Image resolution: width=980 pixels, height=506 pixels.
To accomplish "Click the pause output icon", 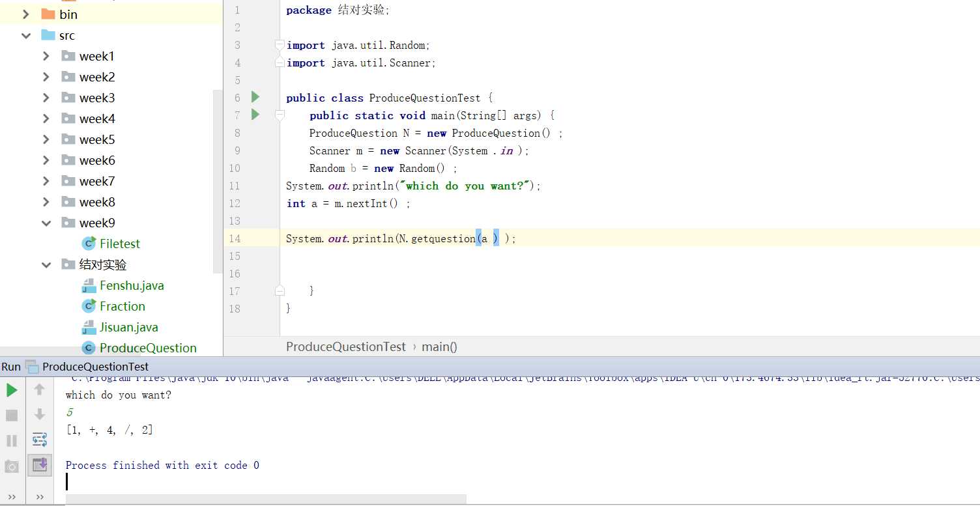I will 12,440.
